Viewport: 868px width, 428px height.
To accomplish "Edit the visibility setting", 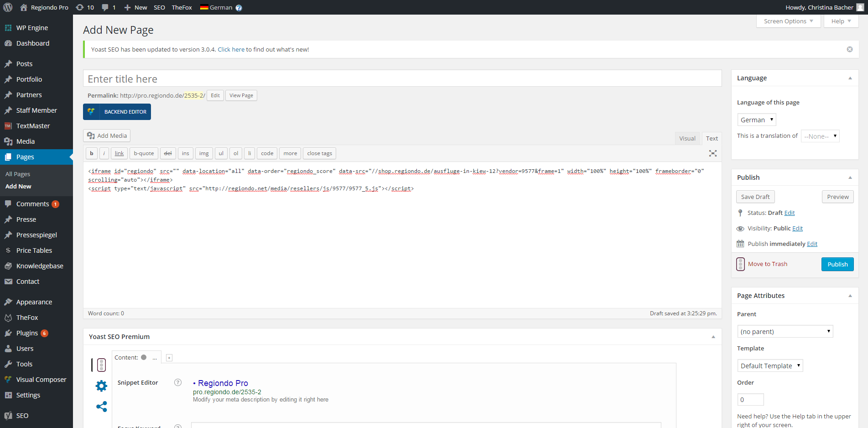I will tap(798, 228).
